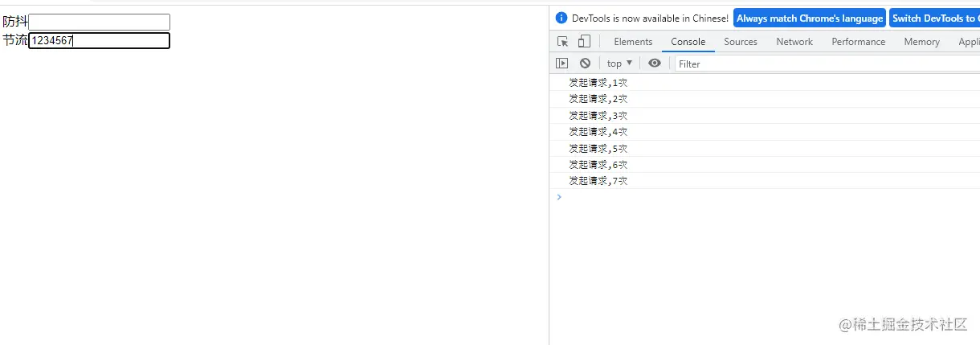Click the 防抖 label text
The width and height of the screenshot is (980, 345).
(15, 22)
